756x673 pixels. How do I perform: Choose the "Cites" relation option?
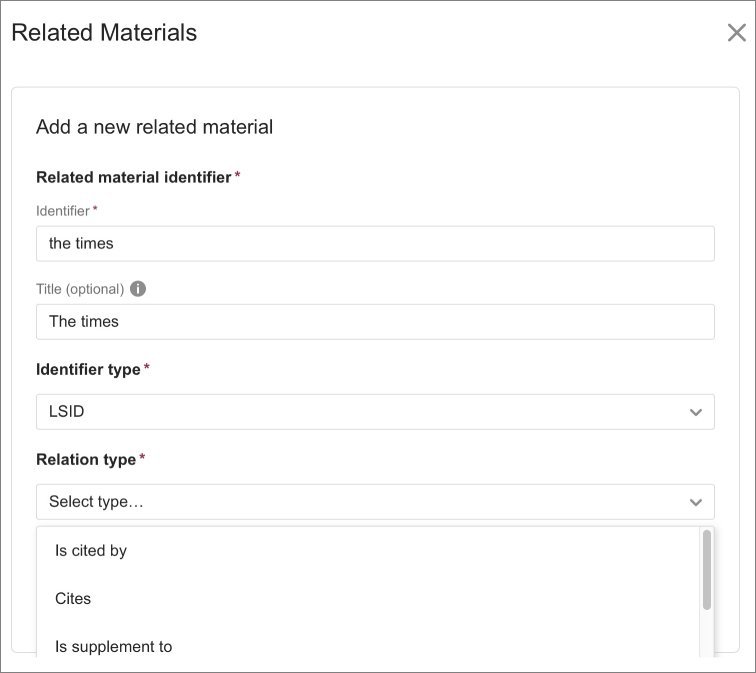pos(73,598)
